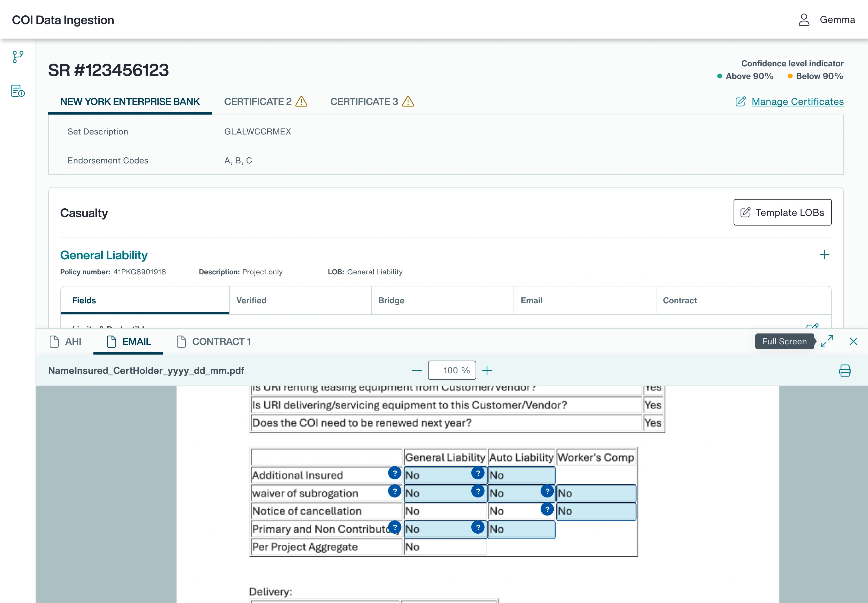868x603 pixels.
Task: Click the expand full screen icon
Action: click(x=827, y=342)
